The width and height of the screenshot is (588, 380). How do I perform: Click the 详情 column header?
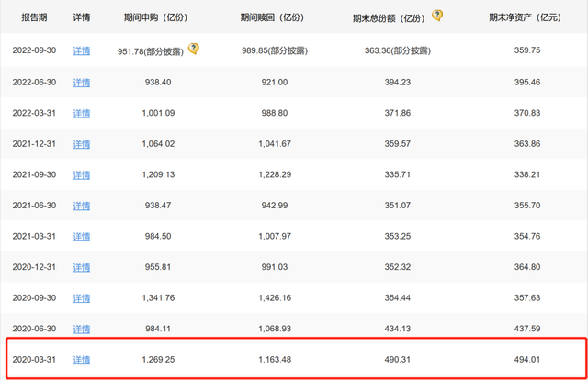coord(82,17)
